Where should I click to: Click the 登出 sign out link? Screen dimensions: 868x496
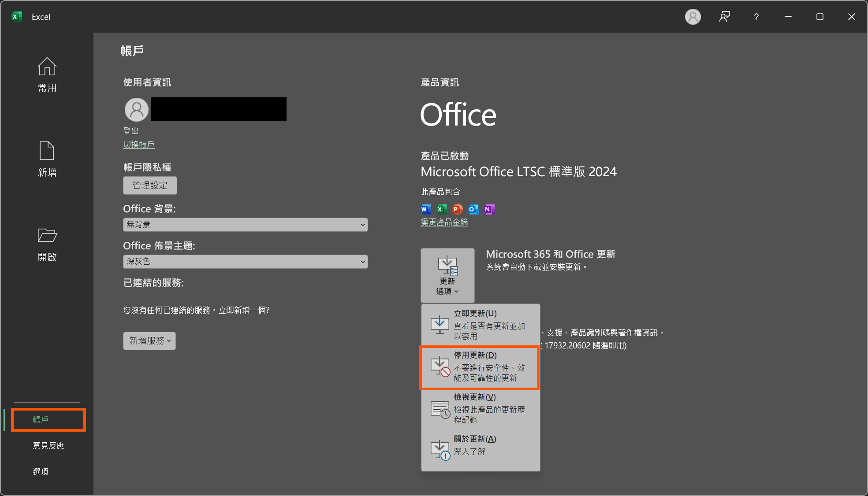click(x=131, y=131)
